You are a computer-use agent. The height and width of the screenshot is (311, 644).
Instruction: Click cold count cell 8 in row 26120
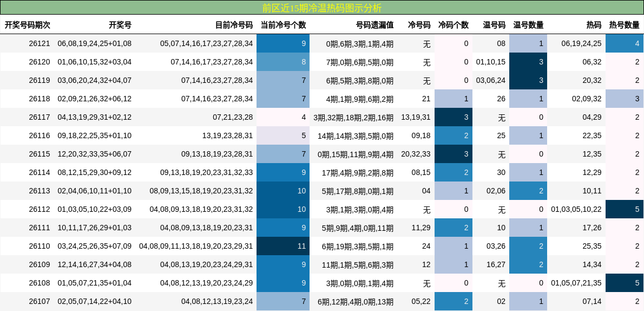tap(283, 62)
